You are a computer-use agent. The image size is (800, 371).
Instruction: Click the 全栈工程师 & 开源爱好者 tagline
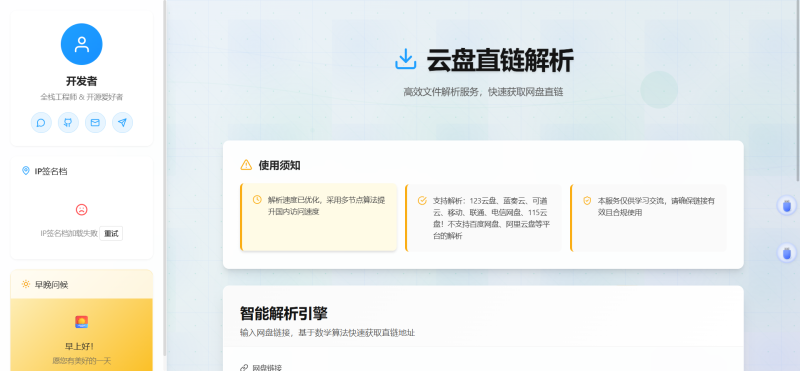point(82,97)
